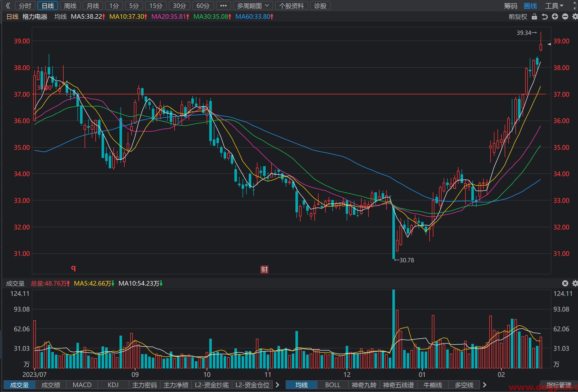Click the undo arrow icon in chart header
This screenshot has height=392, width=578.
point(545,17)
